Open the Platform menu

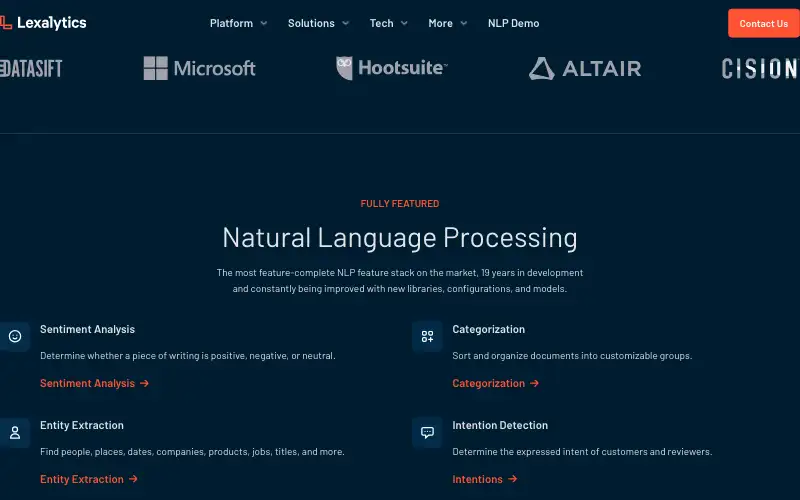pos(231,23)
